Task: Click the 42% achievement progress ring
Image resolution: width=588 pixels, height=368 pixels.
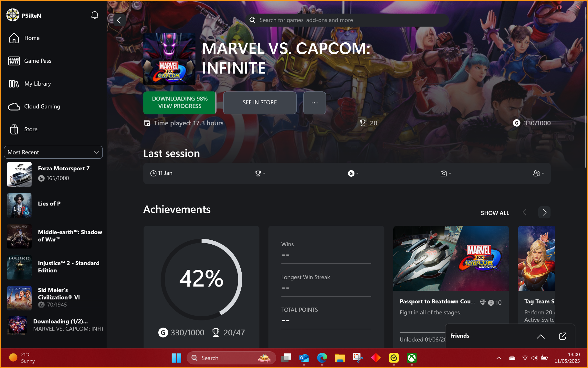Action: [202, 279]
